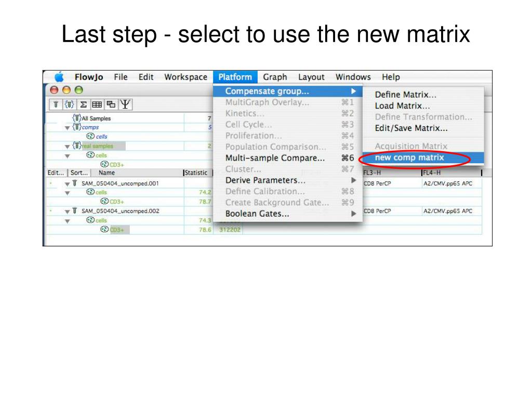Click the Platform menu

pyautogui.click(x=235, y=77)
